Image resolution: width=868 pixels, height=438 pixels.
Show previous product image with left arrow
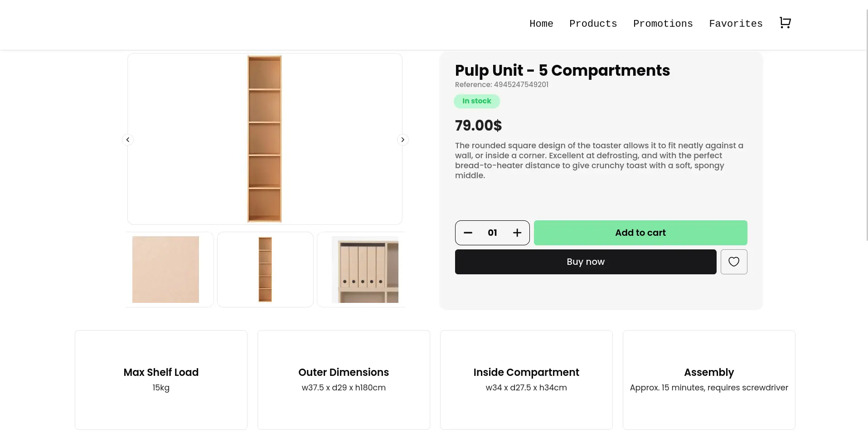tap(127, 140)
